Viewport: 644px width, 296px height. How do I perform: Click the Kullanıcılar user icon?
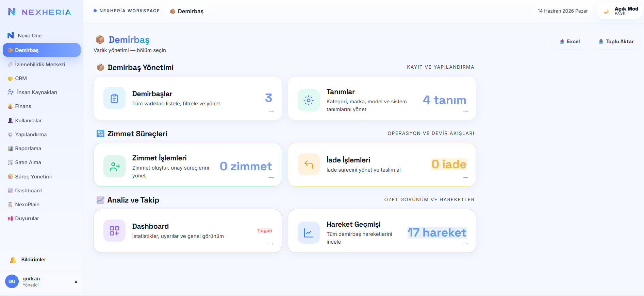[10, 120]
